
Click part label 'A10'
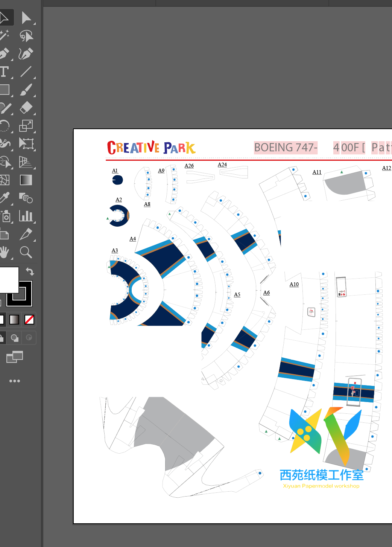click(294, 284)
